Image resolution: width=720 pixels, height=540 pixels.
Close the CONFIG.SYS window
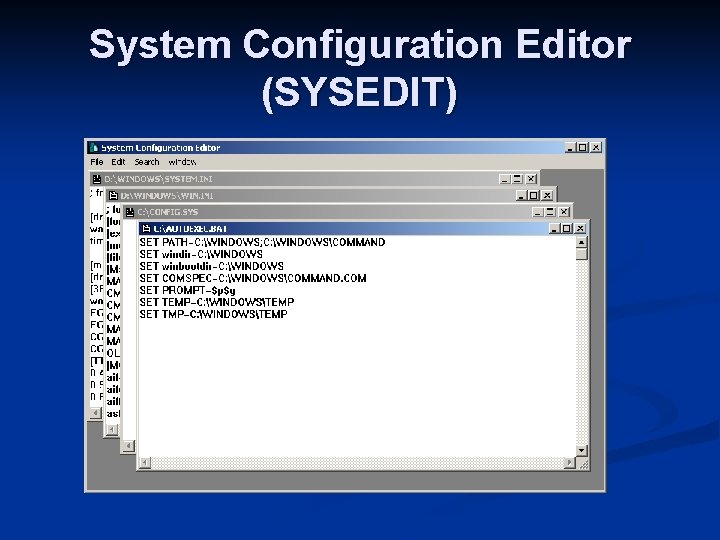(x=564, y=212)
